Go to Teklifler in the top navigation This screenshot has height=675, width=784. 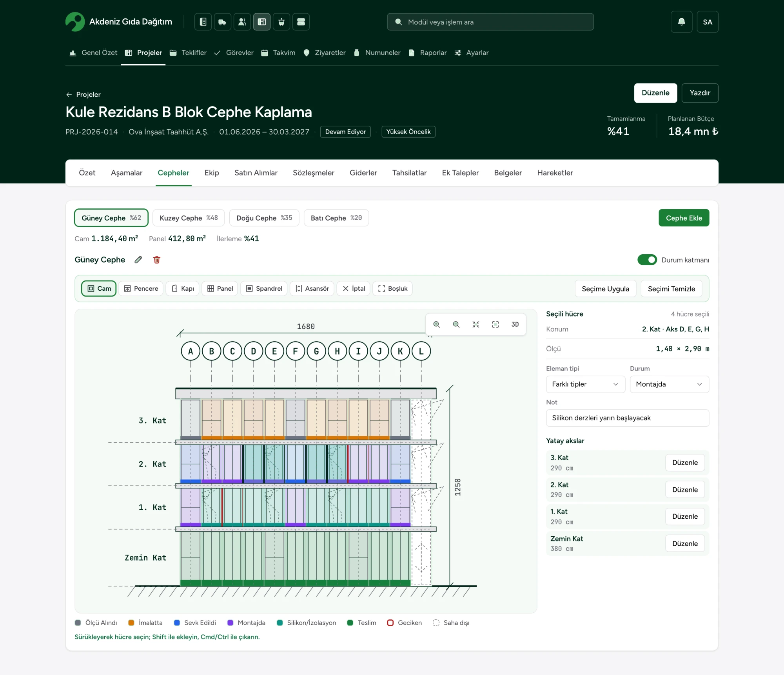click(188, 52)
